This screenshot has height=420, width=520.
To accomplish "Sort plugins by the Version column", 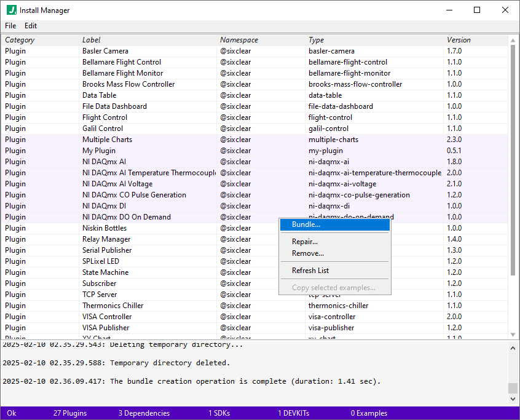I will [x=458, y=39].
